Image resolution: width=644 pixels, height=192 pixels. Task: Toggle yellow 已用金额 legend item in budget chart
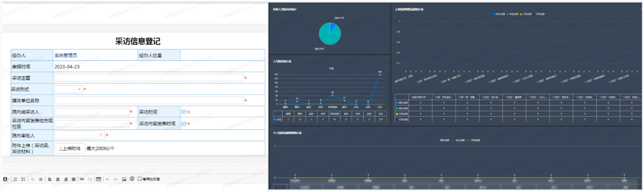(x=526, y=14)
